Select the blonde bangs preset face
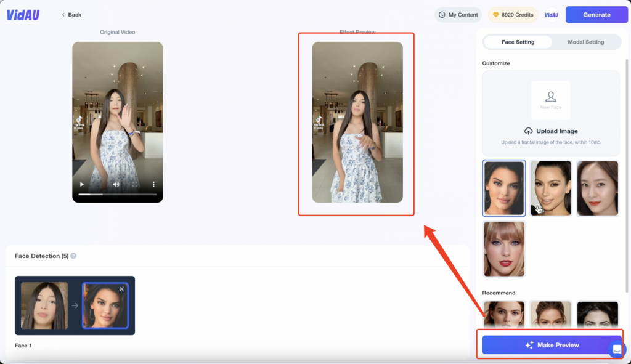The height and width of the screenshot is (364, 631). click(x=504, y=249)
